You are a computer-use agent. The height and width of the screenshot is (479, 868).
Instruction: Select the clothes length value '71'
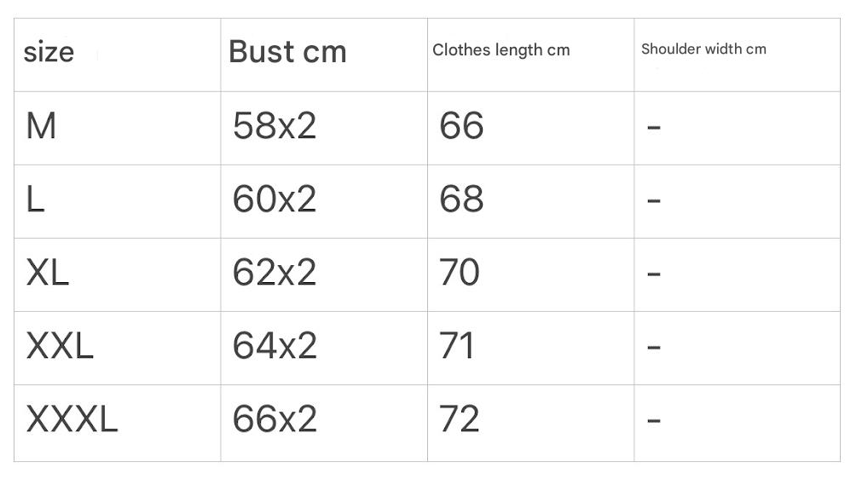coord(457,346)
